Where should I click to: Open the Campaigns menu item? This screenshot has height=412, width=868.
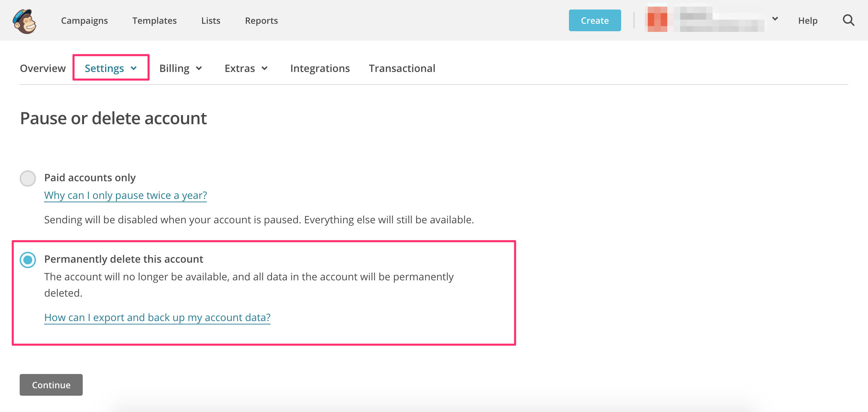click(84, 21)
